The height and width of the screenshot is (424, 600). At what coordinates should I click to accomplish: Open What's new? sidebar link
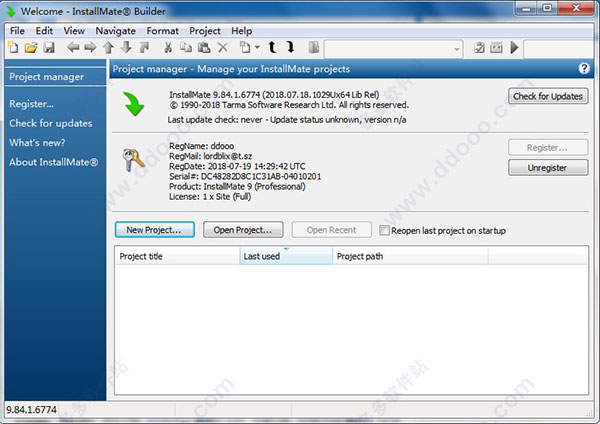[38, 143]
